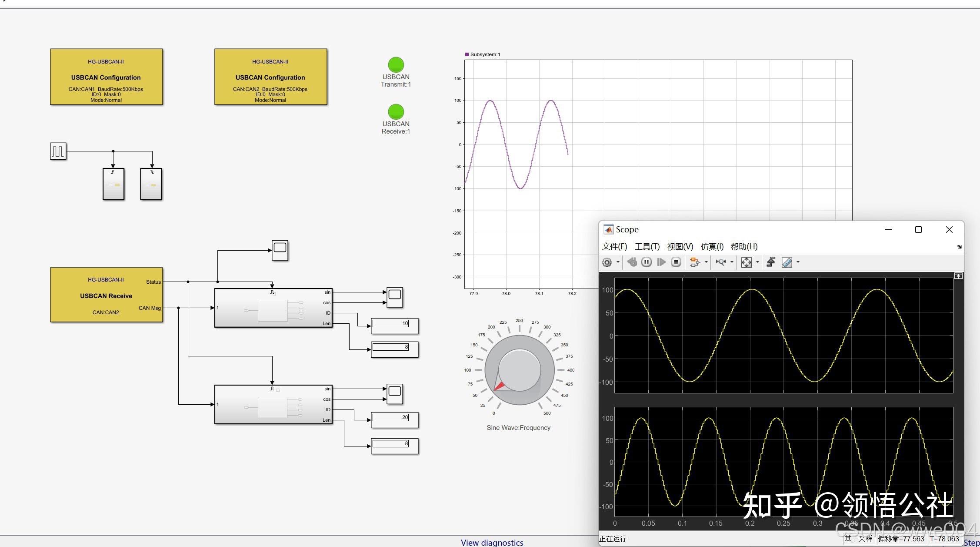The height and width of the screenshot is (547, 980).
Task: Expand the highlight block dropdown arrow
Action: point(706,262)
